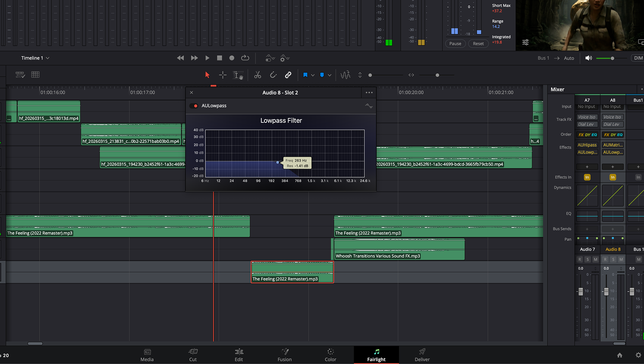This screenshot has width=644, height=364.
Task: Switch to the Color page tab
Action: pyautogui.click(x=330, y=355)
